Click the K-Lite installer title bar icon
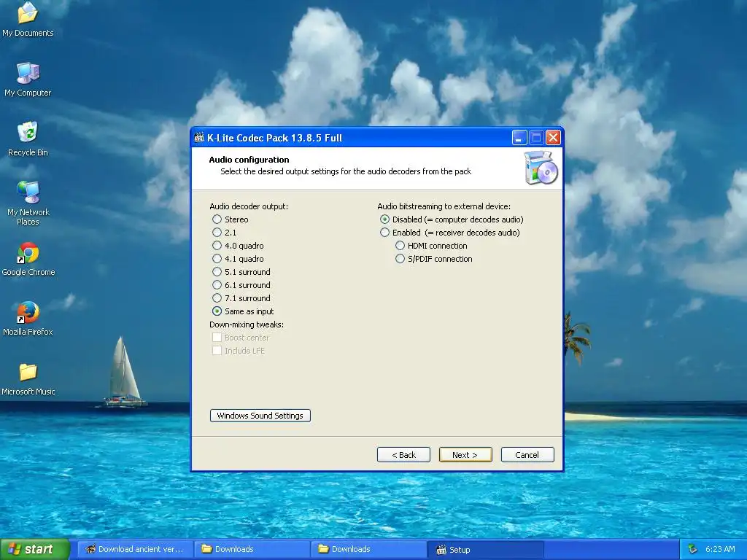 (199, 138)
